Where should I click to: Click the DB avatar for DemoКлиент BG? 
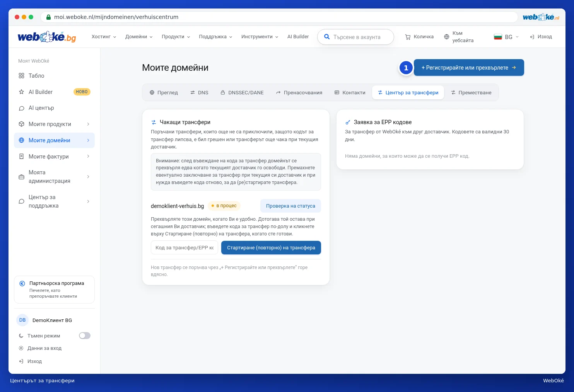[22, 320]
